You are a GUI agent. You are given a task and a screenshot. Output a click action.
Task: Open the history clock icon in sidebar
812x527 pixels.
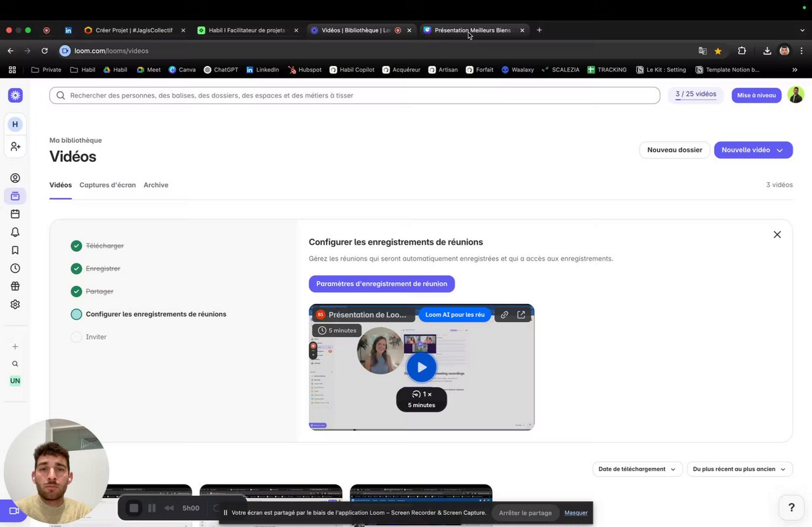(15, 268)
